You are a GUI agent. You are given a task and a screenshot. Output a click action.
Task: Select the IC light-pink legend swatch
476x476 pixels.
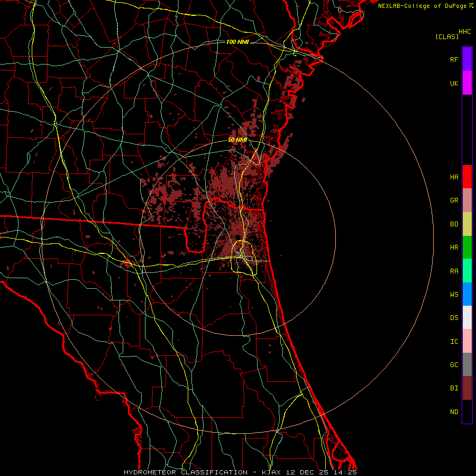pyautogui.click(x=467, y=341)
